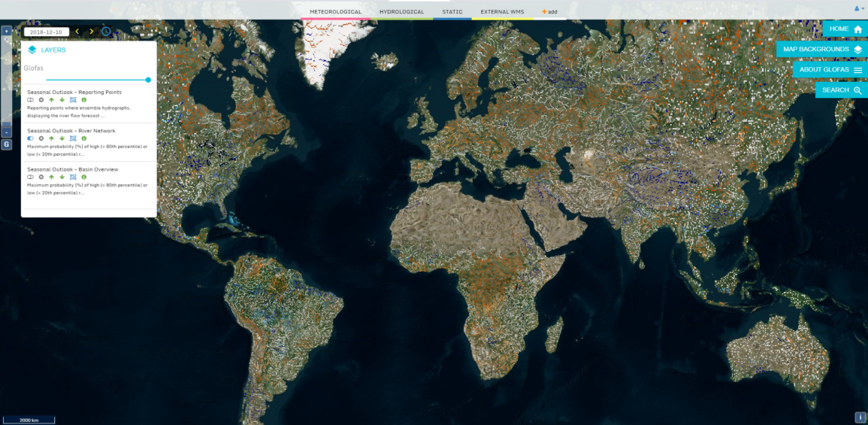The image size is (868, 425).
Task: Open info for River Network layer
Action: point(83,138)
